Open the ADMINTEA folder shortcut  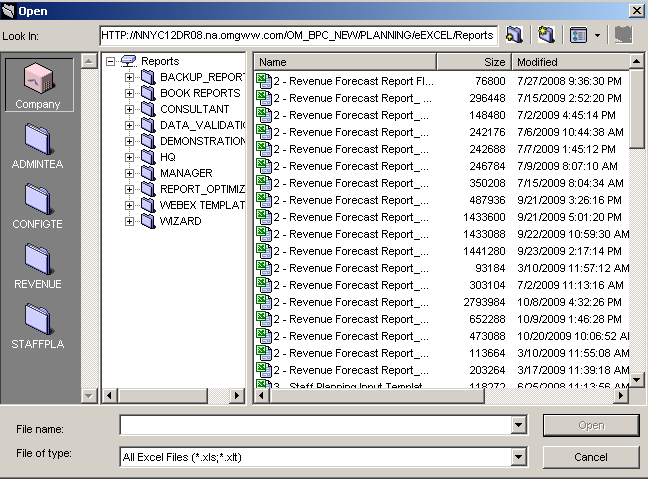pyautogui.click(x=37, y=145)
